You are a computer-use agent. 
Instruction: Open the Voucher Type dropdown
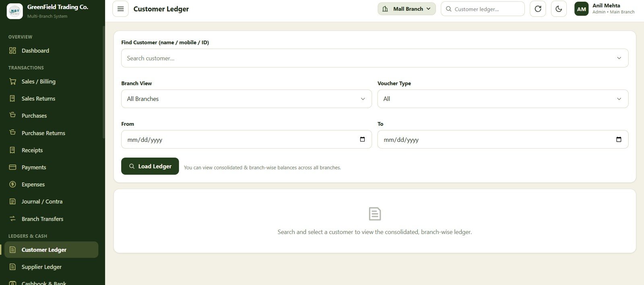coord(503,99)
